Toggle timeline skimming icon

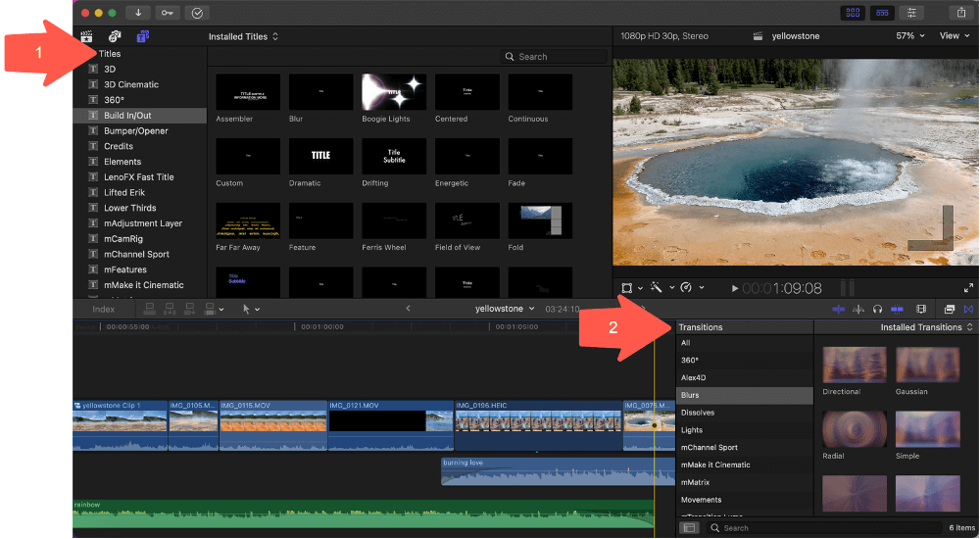pyautogui.click(x=839, y=309)
